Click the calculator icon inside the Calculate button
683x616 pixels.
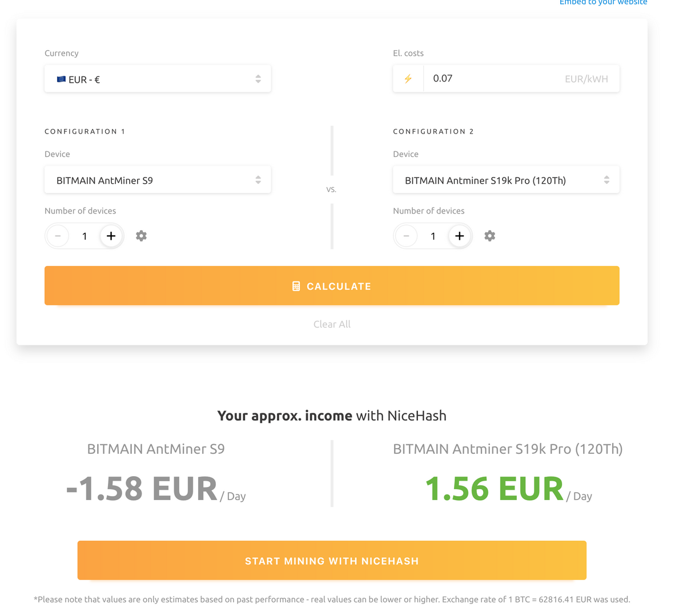pos(296,285)
